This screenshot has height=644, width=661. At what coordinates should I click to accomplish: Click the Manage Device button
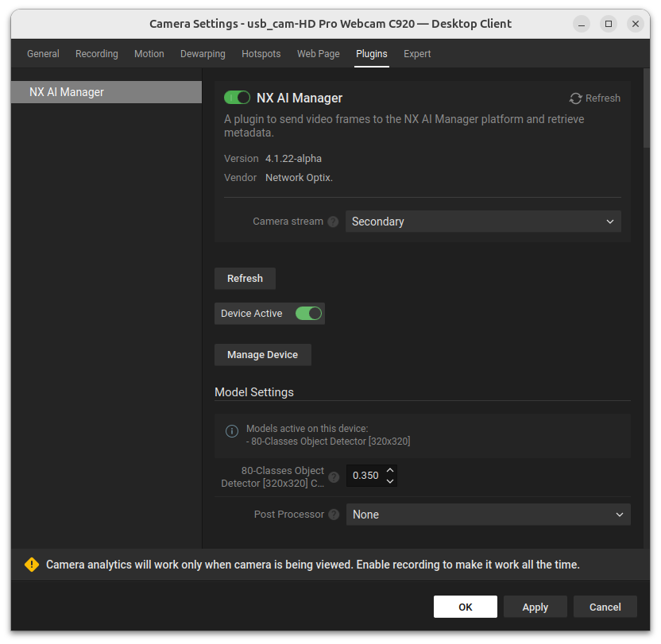tap(263, 355)
